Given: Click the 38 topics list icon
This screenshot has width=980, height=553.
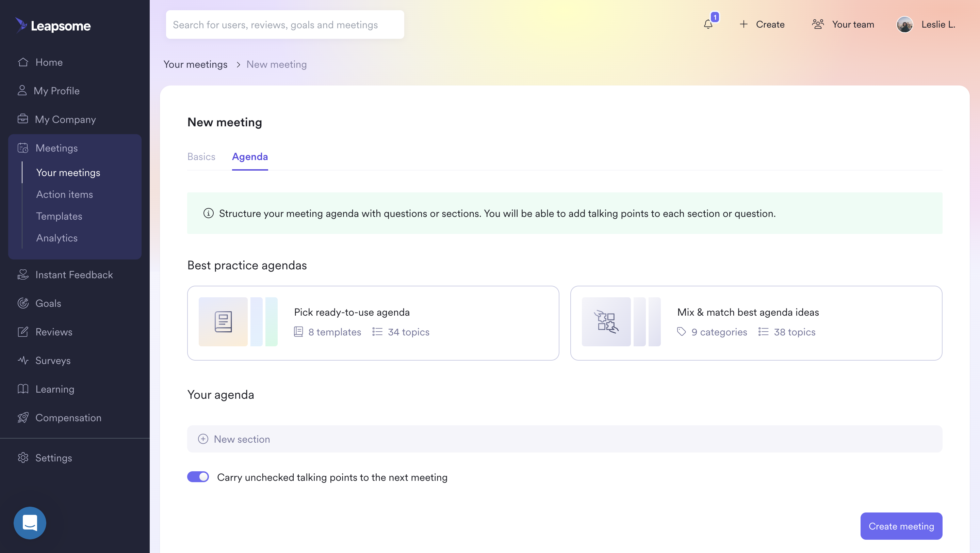Looking at the screenshot, I should (763, 332).
